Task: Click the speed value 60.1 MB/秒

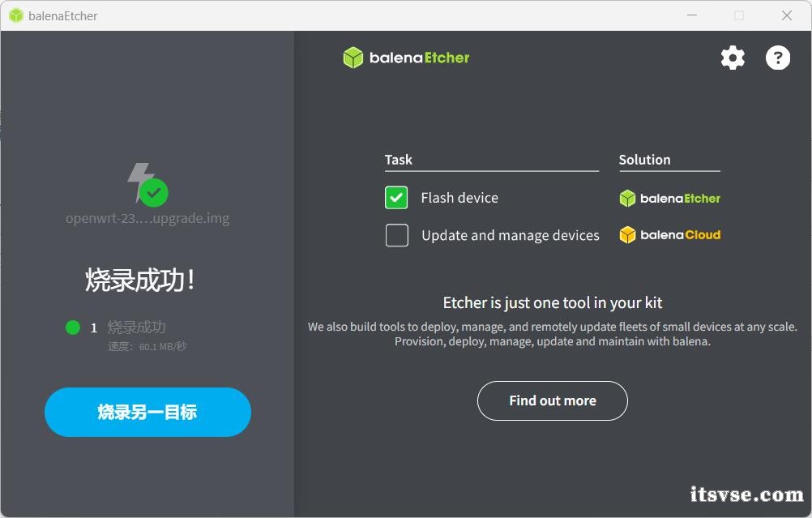Action: 163,346
